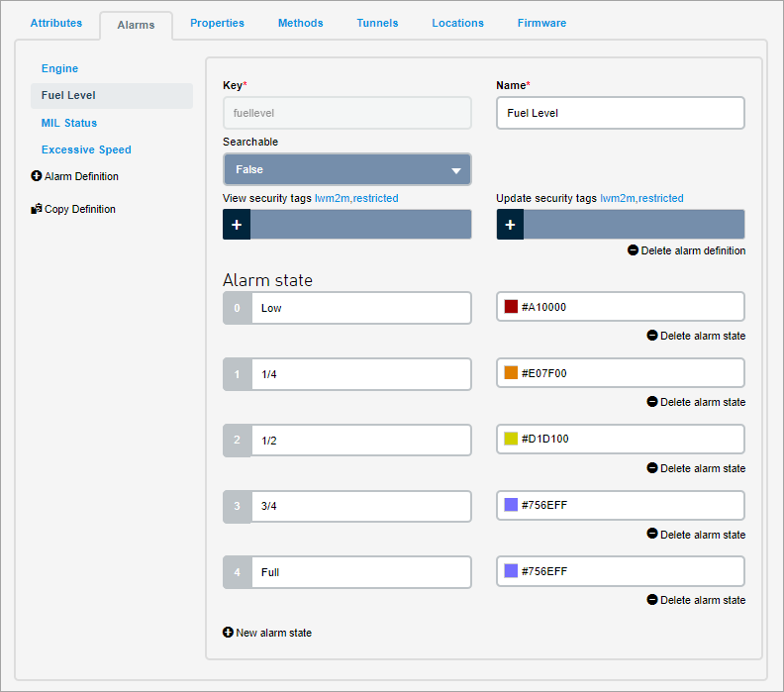
Task: Select Fuel Level in the alarm list
Action: (112, 95)
